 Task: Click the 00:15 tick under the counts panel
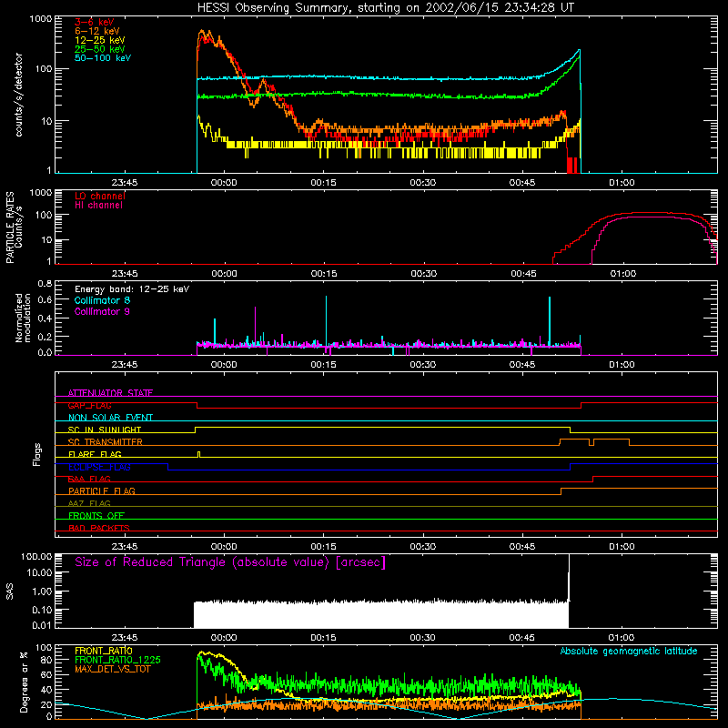(323, 183)
